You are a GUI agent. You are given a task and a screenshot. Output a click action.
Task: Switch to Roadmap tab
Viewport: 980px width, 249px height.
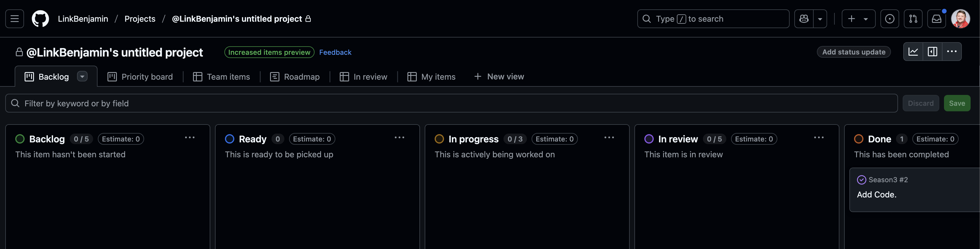[295, 76]
